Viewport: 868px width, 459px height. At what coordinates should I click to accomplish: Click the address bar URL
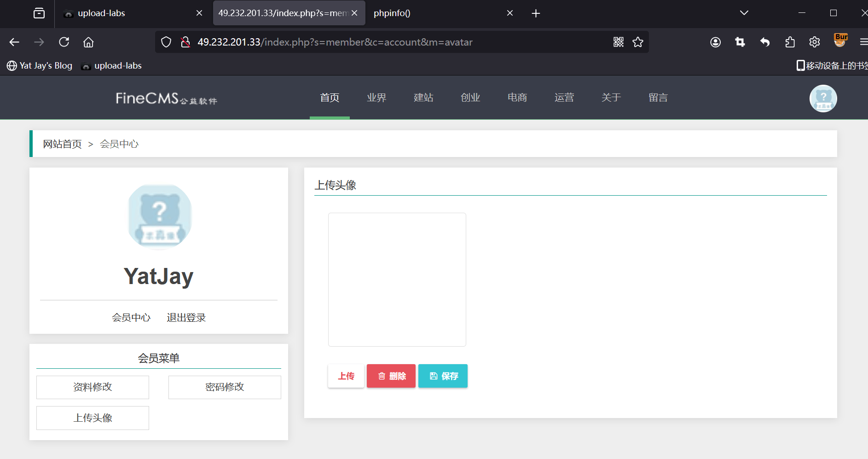[335, 42]
